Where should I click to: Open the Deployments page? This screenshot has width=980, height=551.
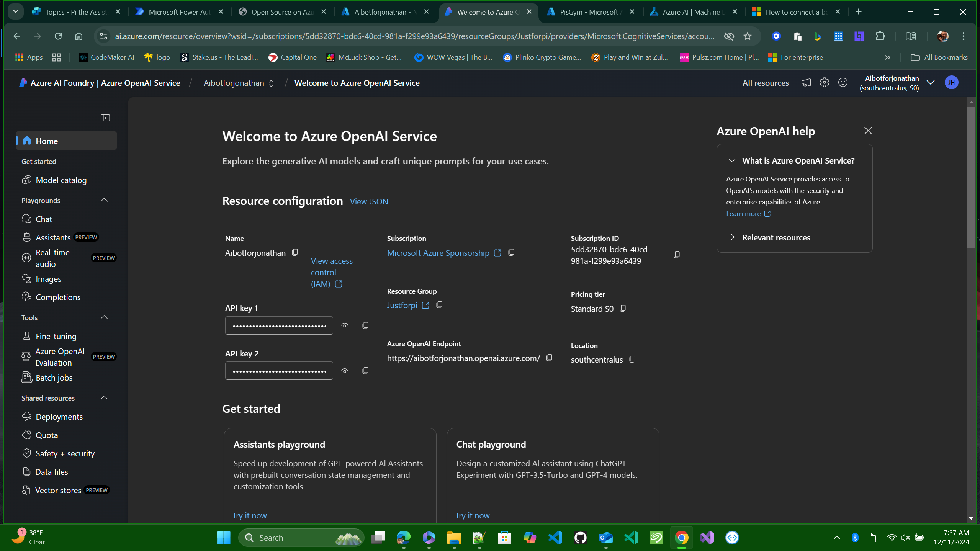pyautogui.click(x=59, y=416)
